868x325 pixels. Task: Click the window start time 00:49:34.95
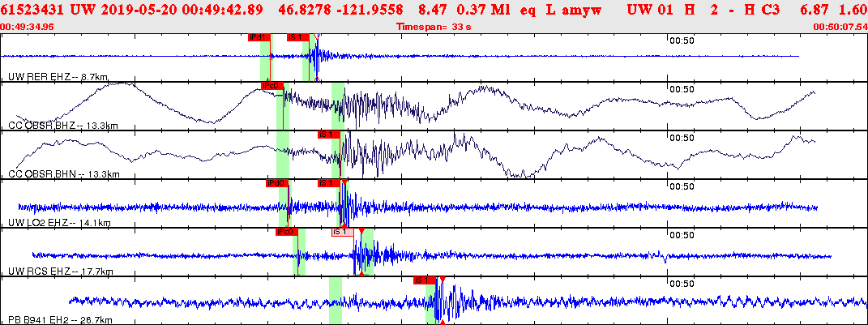click(27, 26)
